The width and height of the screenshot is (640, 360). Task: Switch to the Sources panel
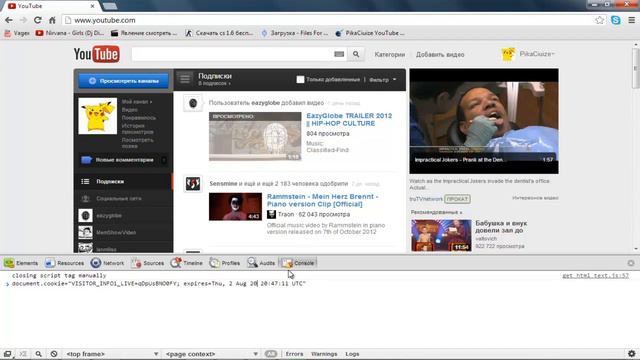point(148,263)
